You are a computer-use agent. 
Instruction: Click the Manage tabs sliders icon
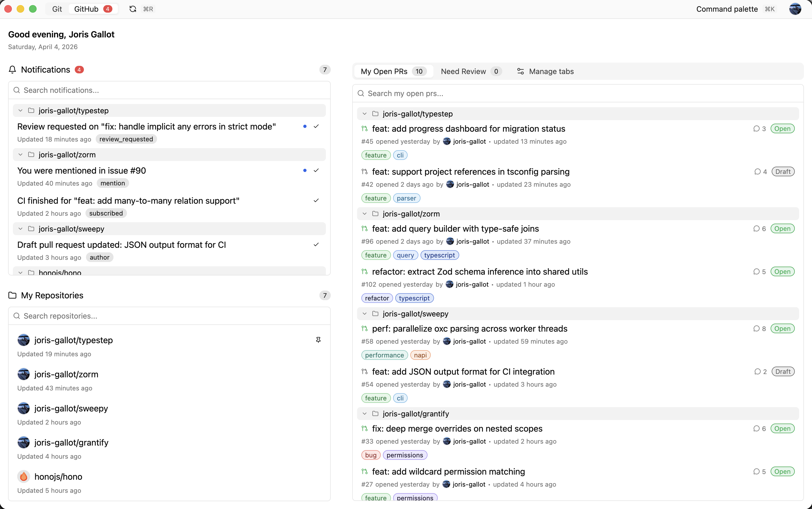[520, 71]
